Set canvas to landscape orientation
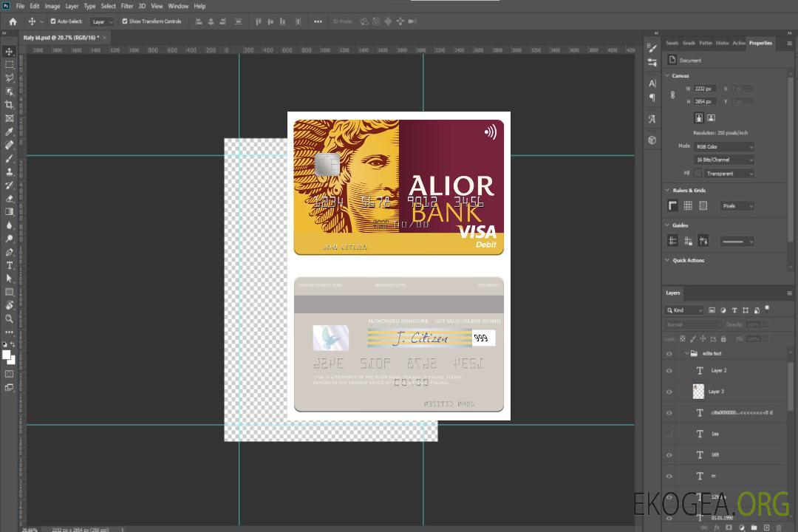Screen dimensions: 798x532 point(711,118)
